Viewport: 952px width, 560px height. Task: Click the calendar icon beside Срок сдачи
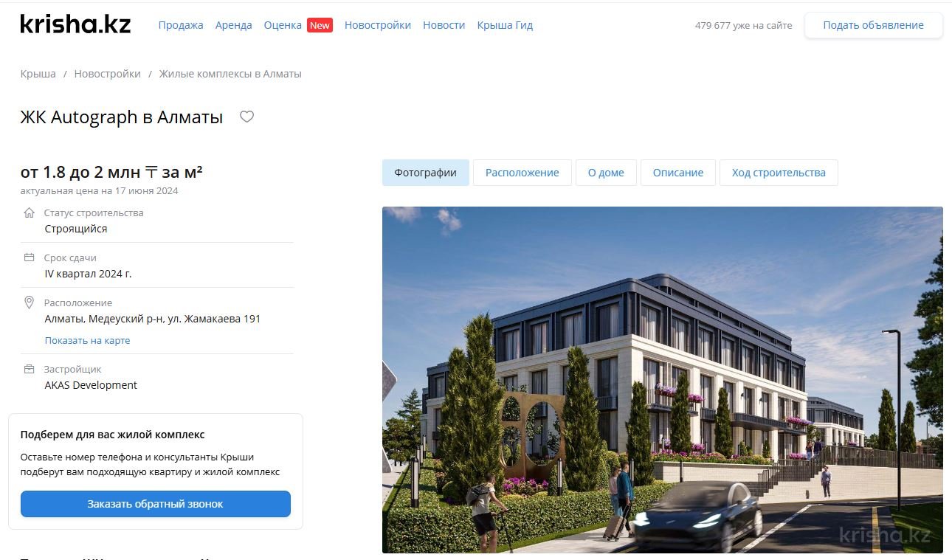coord(30,257)
